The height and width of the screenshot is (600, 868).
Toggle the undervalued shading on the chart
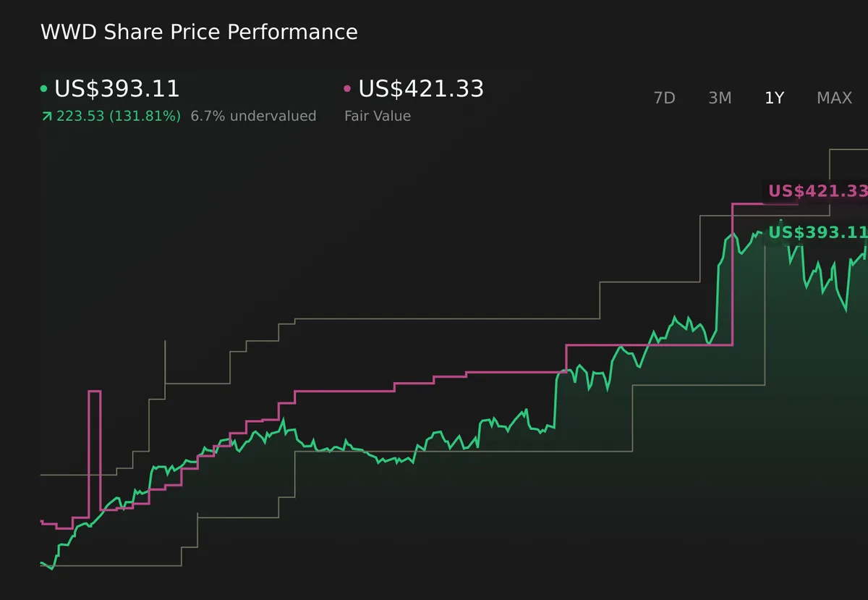click(x=253, y=116)
